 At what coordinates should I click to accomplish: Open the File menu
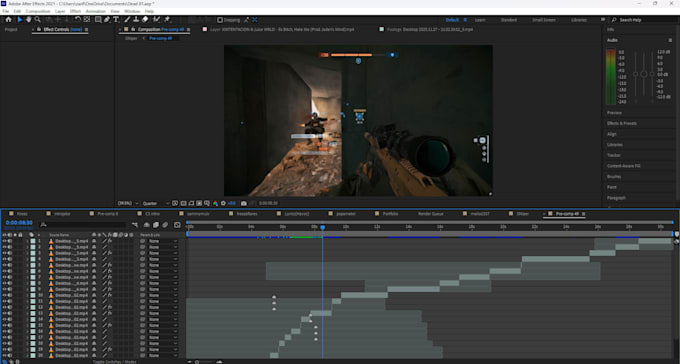(6, 11)
